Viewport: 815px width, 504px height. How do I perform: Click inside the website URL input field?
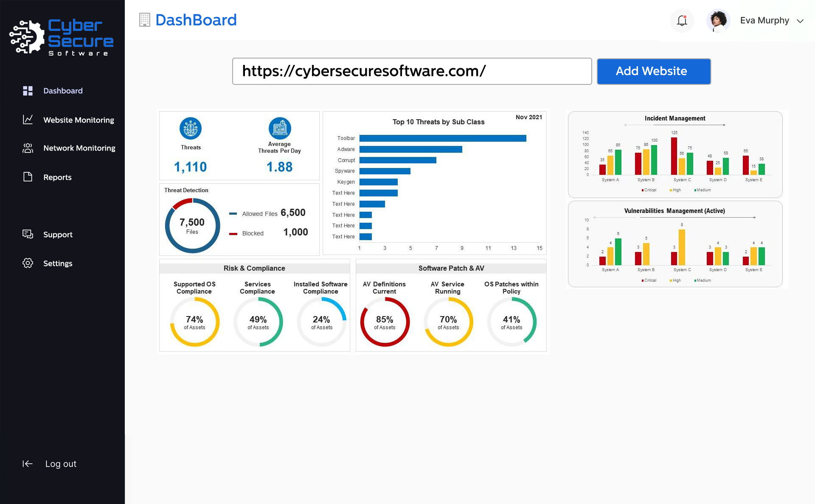point(411,71)
